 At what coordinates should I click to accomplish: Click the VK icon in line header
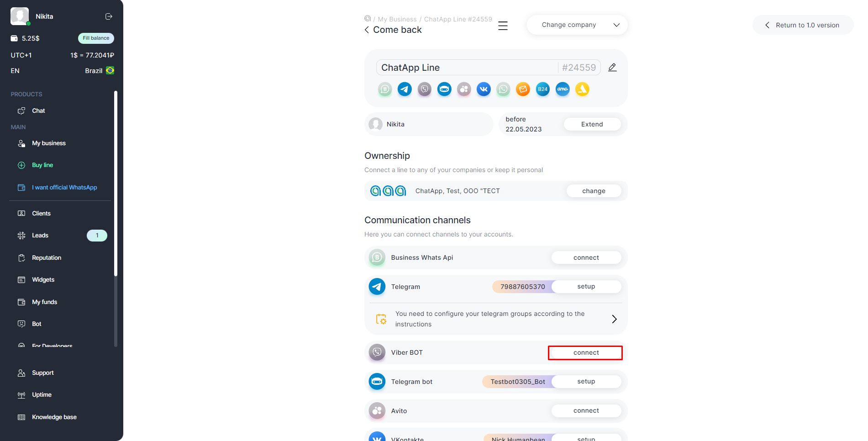click(484, 89)
